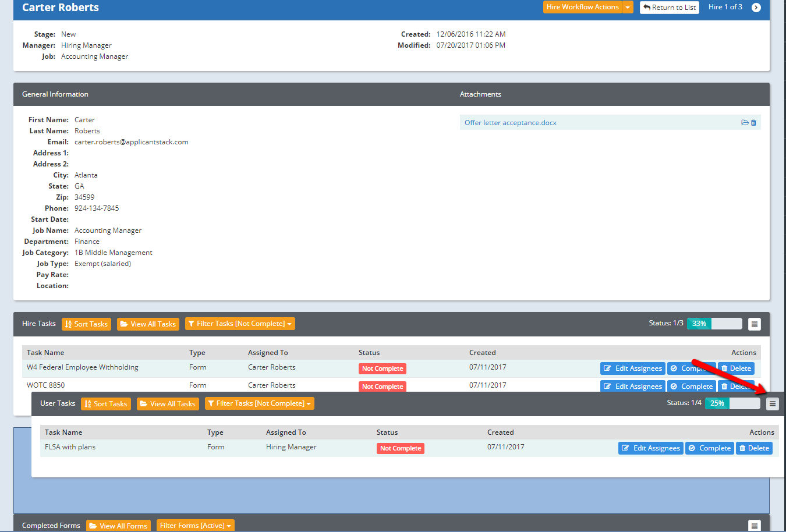Open the attachment with the folder icon

(x=745, y=122)
